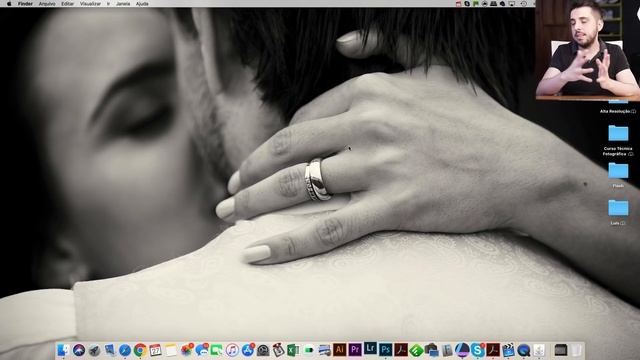Open the green Feedly icon in Dock
640x360 pixels.
pyautogui.click(x=416, y=350)
